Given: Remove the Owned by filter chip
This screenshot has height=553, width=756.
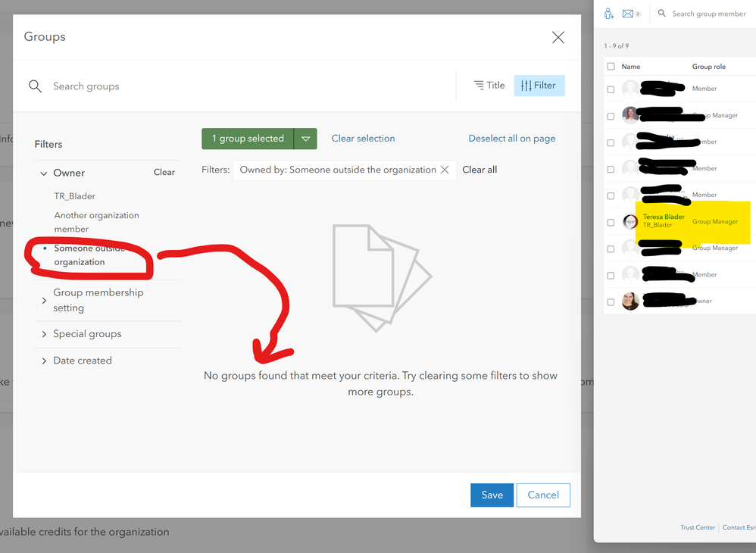Looking at the screenshot, I should click(445, 170).
